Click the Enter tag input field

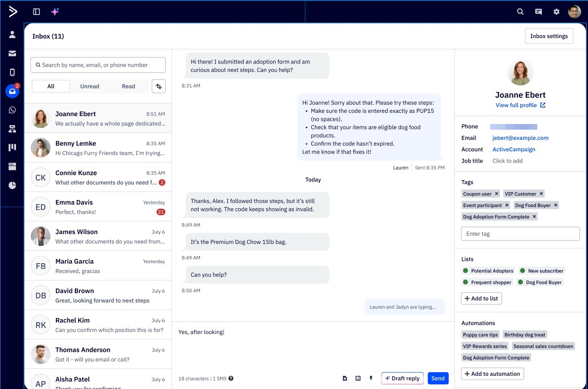(x=520, y=233)
